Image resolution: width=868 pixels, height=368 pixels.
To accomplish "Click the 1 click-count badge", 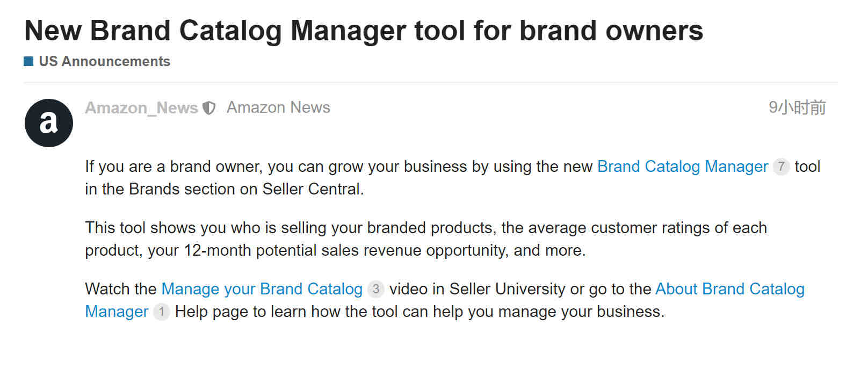I will 161,312.
